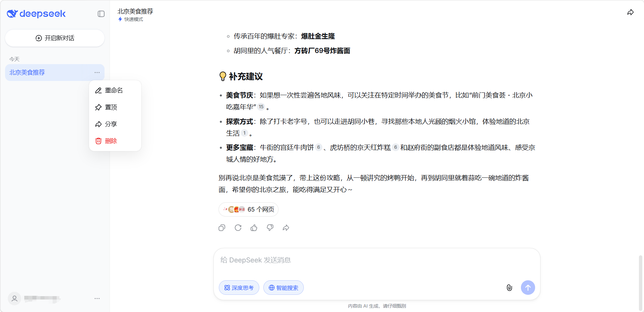The height and width of the screenshot is (312, 644).
Task: Click the 方砖厂69号炸酱面 bold text
Action: pyautogui.click(x=322, y=51)
